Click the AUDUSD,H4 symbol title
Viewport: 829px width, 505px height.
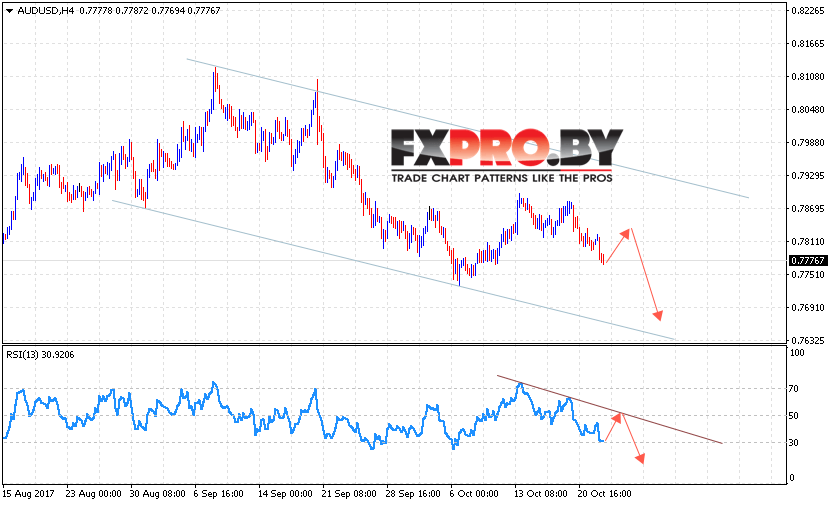[x=45, y=11]
